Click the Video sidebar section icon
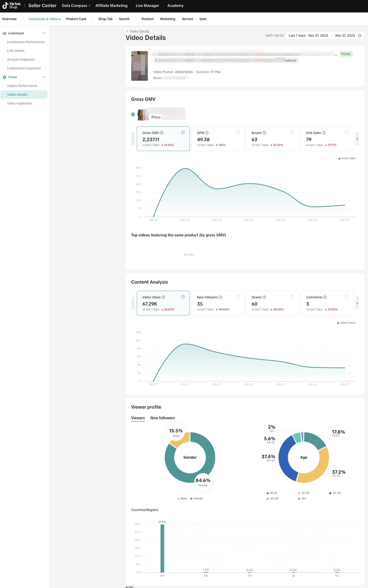The width and height of the screenshot is (368, 588). (x=5, y=77)
